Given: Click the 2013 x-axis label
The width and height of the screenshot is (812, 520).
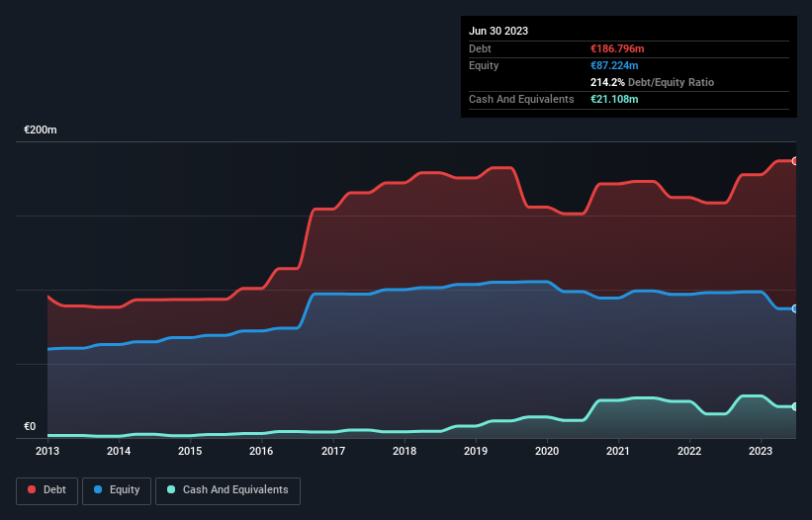Looking at the screenshot, I should (47, 451).
